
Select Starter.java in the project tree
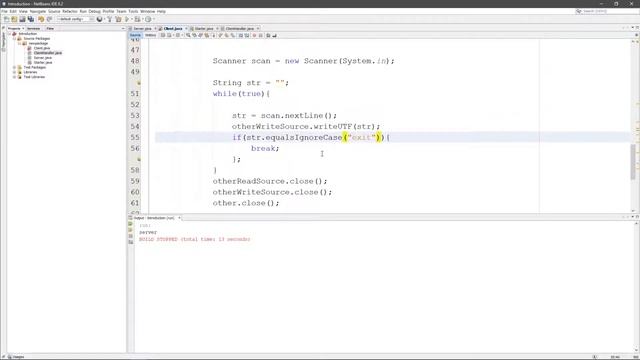tap(42, 62)
